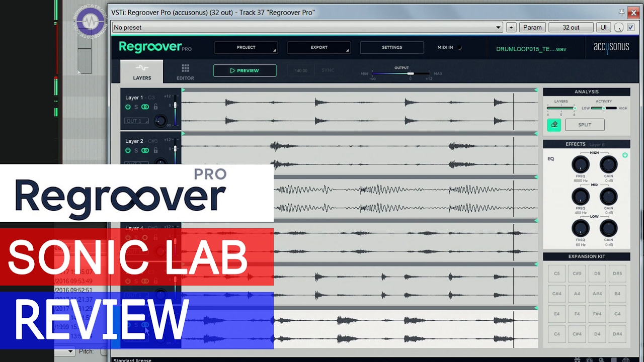Viewport: 644px width, 362px height.
Task: Power off Layer 2
Action: 128,150
